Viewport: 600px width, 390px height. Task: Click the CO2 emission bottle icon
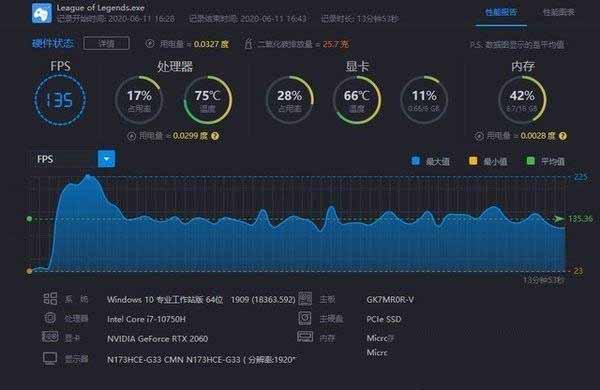click(x=248, y=44)
